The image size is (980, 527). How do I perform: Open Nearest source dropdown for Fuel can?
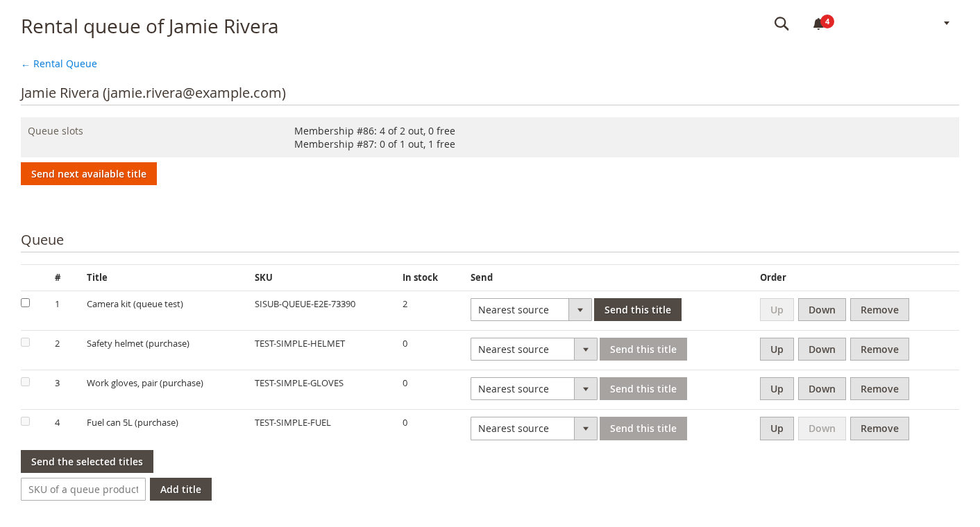tap(534, 429)
